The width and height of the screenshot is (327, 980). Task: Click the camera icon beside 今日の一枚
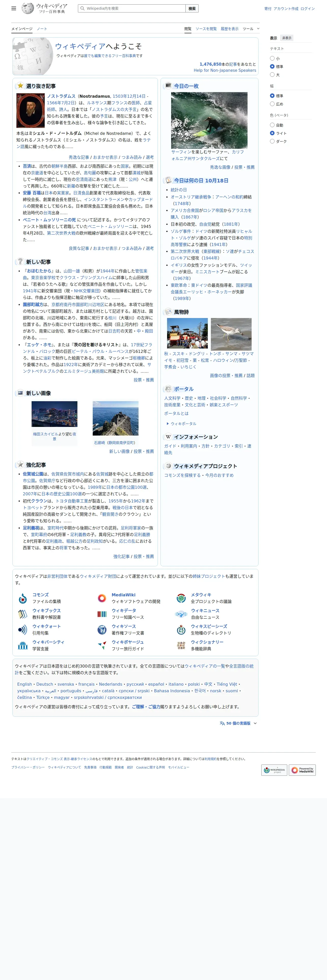coord(168,85)
